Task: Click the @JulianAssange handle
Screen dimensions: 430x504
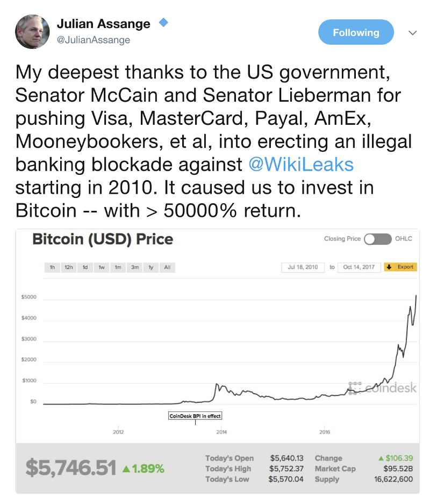Action: coord(94,40)
